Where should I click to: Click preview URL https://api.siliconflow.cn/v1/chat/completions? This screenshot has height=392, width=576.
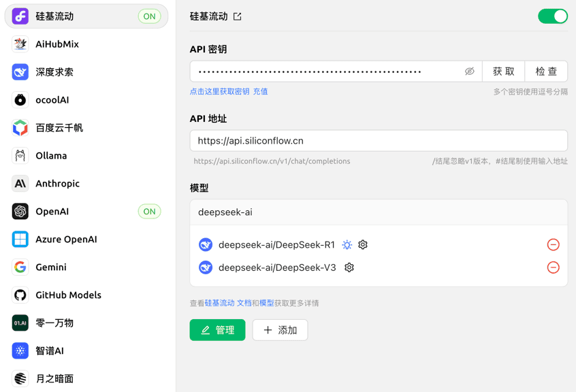[x=272, y=161]
